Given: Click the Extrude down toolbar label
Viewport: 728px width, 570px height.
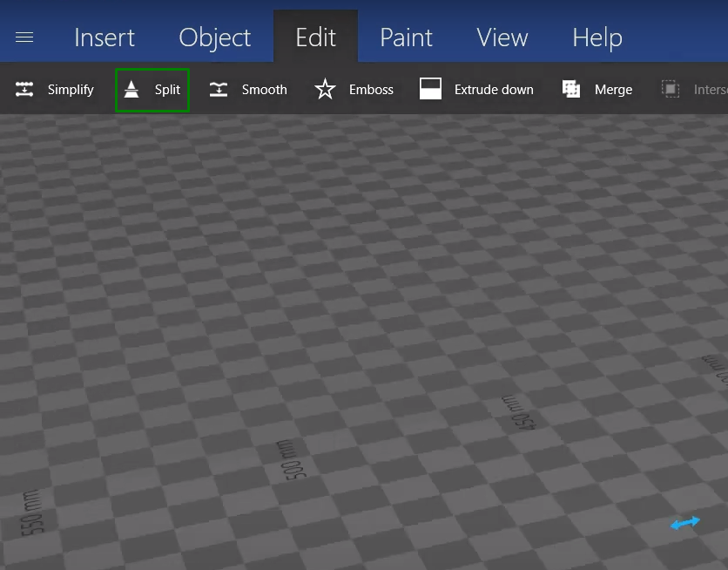Looking at the screenshot, I should (x=494, y=89).
